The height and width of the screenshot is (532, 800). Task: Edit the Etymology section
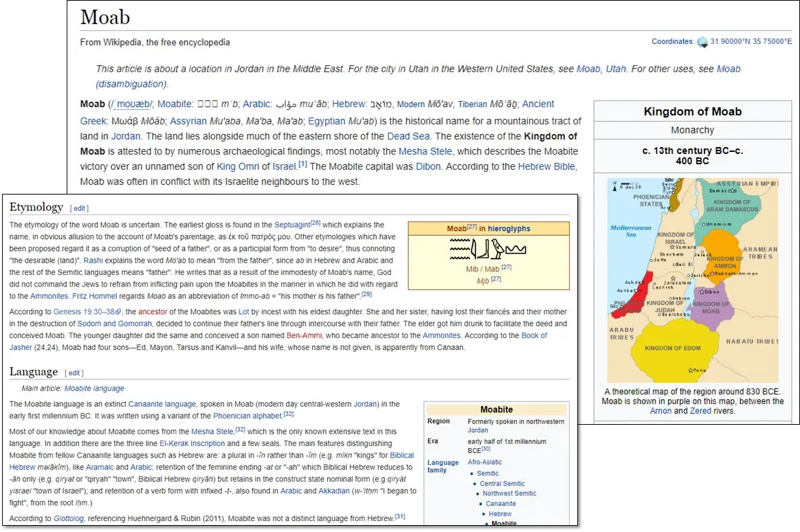click(80, 209)
